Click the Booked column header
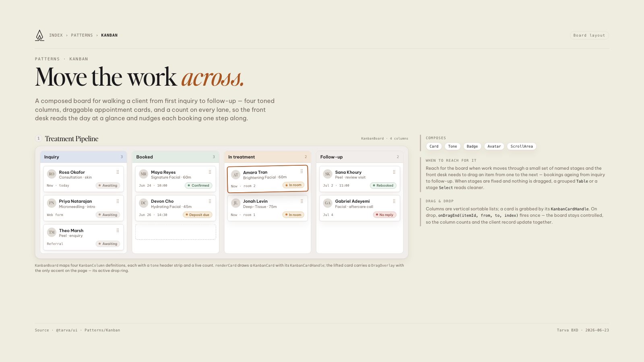644x362 pixels. tap(175, 157)
